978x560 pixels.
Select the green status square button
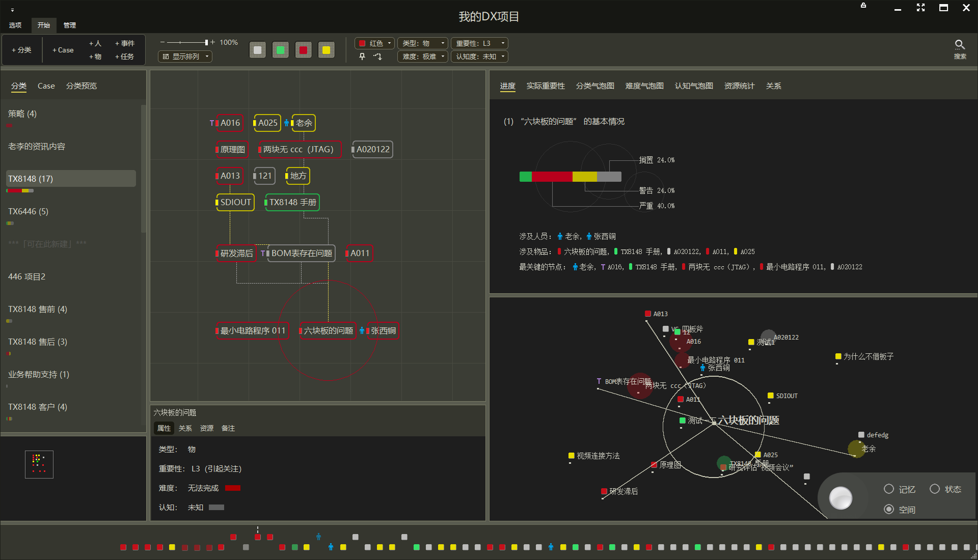tap(281, 50)
